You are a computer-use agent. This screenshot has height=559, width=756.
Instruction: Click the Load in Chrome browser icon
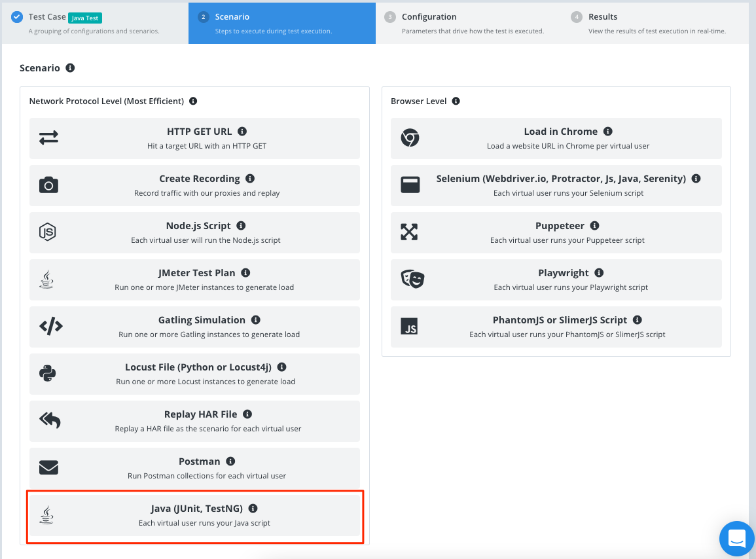click(x=410, y=138)
